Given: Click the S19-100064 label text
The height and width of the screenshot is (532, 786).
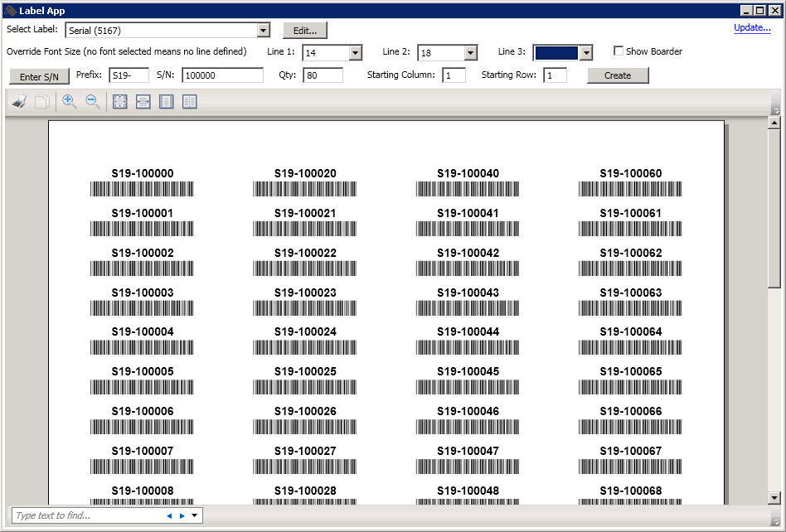Looking at the screenshot, I should click(631, 331).
